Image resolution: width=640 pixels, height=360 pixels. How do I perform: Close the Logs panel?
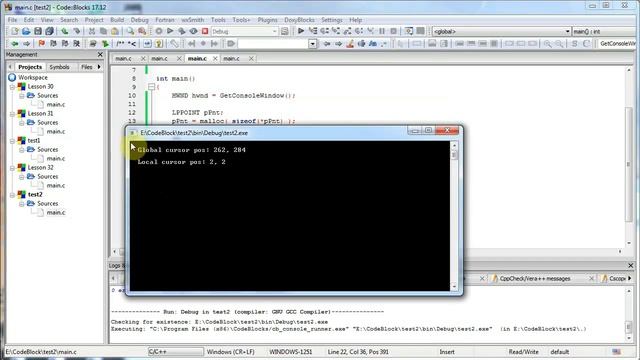tap(631, 265)
